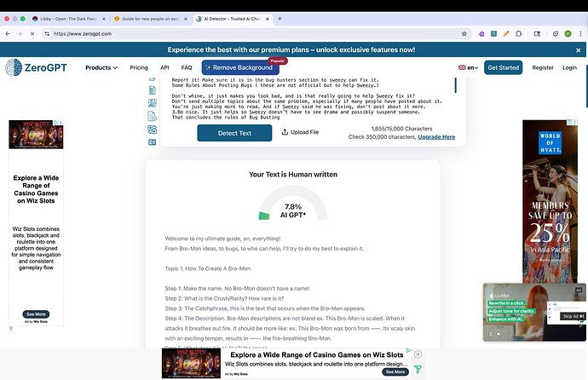The height and width of the screenshot is (380, 588).
Task: Click the translate-style sidebar tool icon
Action: (x=152, y=130)
